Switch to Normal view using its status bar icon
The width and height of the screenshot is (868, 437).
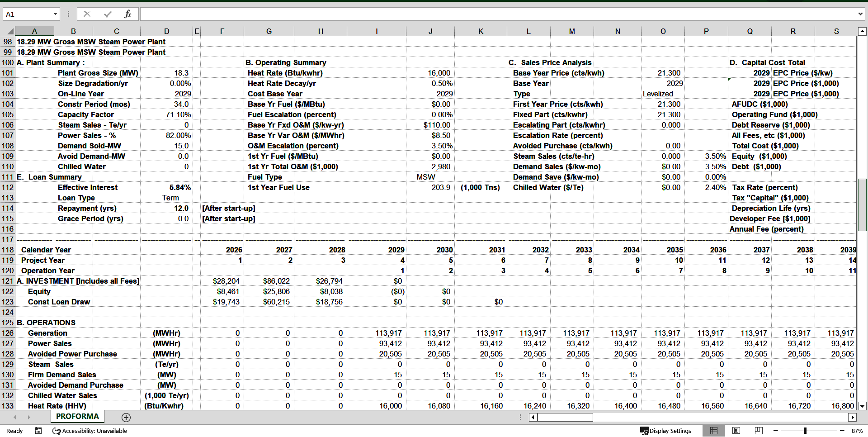(x=714, y=430)
